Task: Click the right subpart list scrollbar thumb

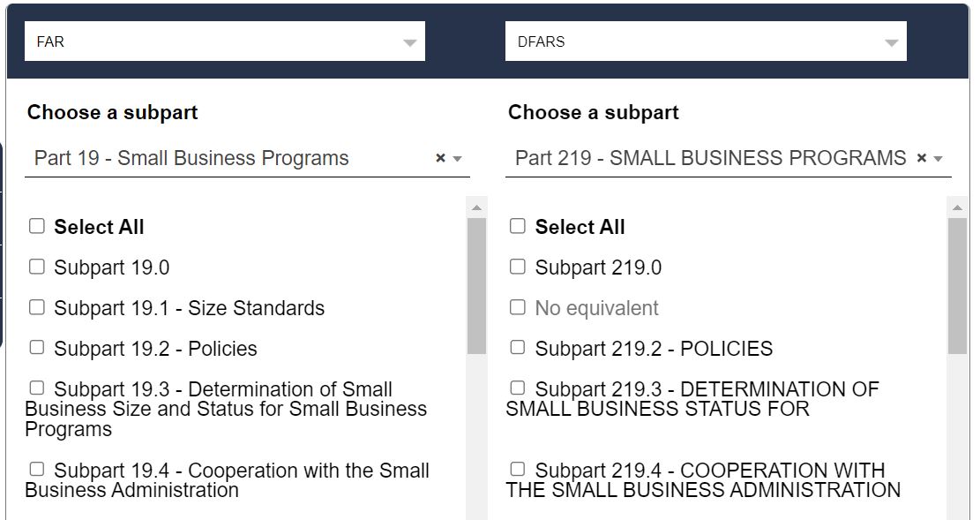Action: pyautogui.click(x=957, y=285)
